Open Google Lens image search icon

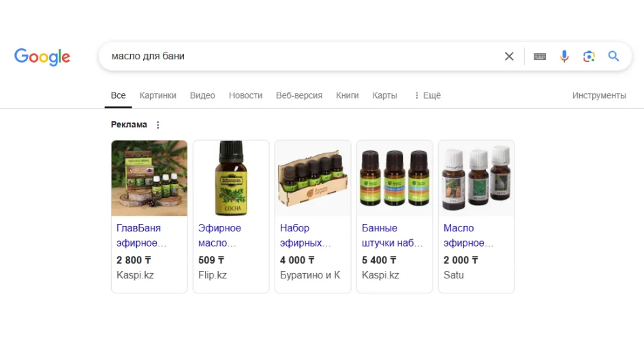(x=589, y=57)
